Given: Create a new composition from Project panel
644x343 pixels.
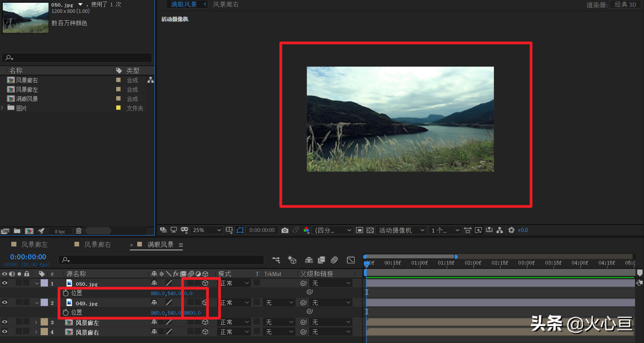Looking at the screenshot, I should pyautogui.click(x=29, y=231).
